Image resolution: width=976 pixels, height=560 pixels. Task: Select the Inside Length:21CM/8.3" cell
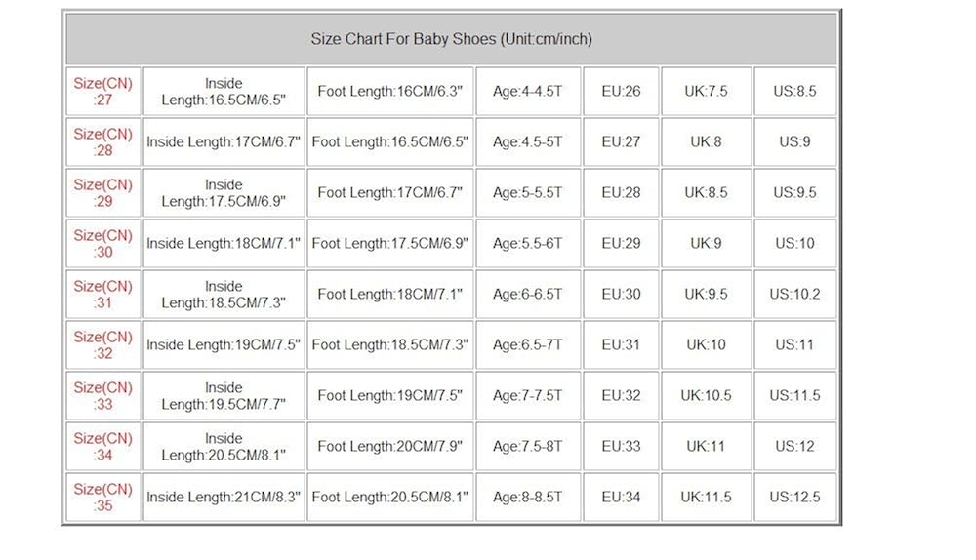pyautogui.click(x=224, y=498)
